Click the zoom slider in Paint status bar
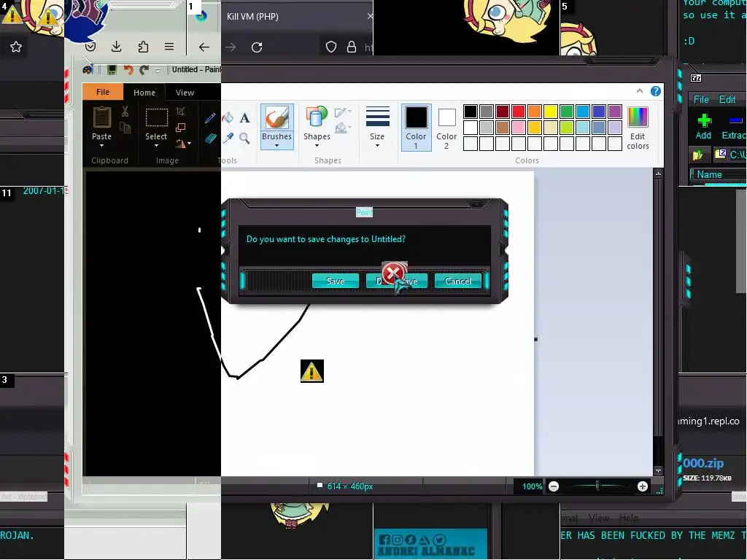747x560 pixels. pyautogui.click(x=597, y=486)
